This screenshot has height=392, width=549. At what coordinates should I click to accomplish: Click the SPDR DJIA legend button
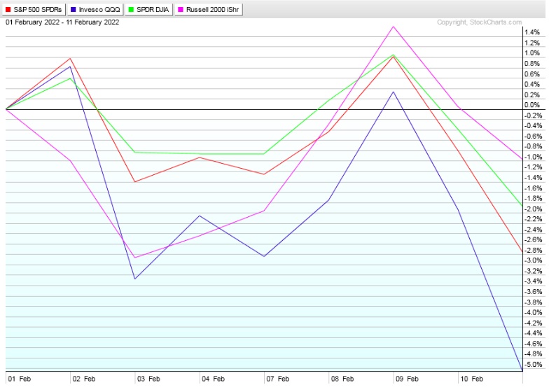148,10
